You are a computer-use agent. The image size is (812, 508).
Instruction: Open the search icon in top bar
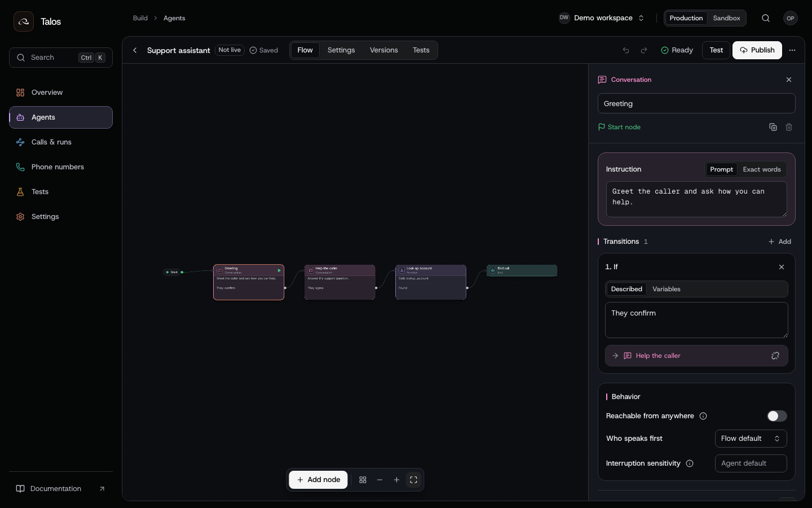click(766, 18)
